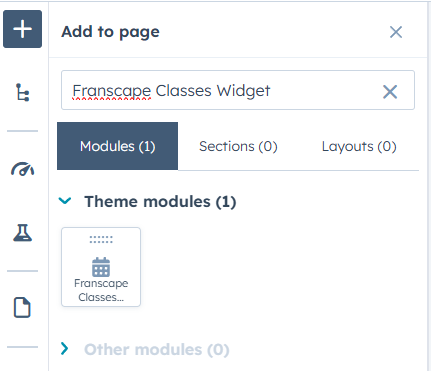The height and width of the screenshot is (371, 431).
Task: Click the underlined word Franscape in search box
Action: click(112, 91)
